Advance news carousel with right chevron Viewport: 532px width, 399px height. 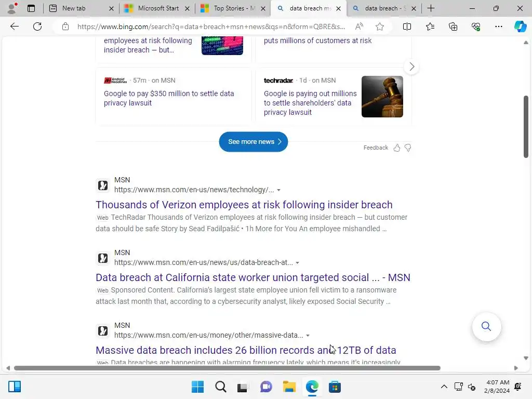[x=411, y=66]
